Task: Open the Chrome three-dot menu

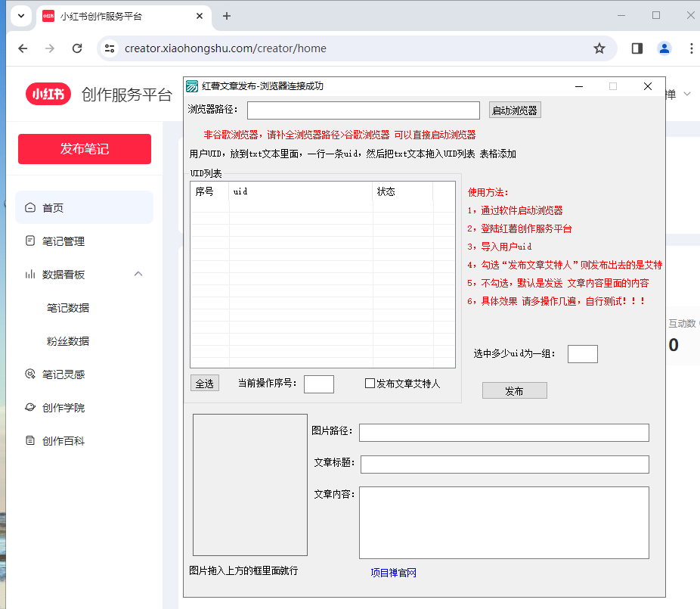Action: (x=691, y=48)
